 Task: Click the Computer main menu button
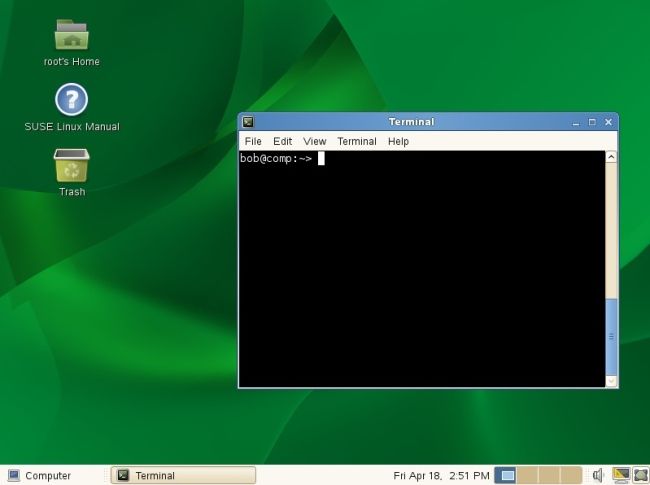[40, 475]
